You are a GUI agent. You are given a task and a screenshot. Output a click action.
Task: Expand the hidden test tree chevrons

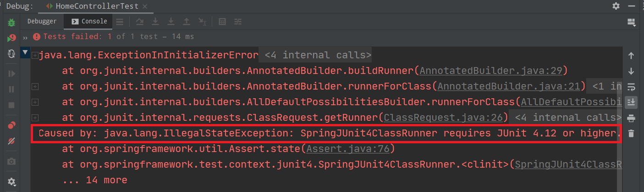tap(26, 37)
